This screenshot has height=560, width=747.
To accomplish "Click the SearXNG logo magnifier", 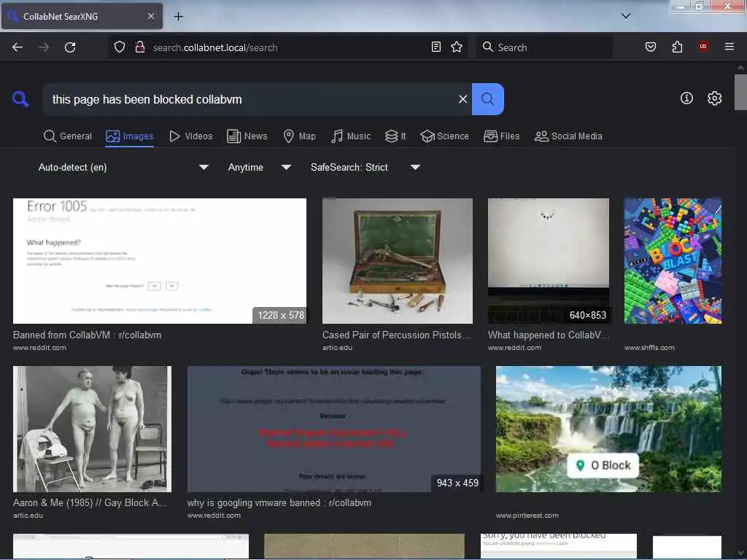I will coord(20,99).
